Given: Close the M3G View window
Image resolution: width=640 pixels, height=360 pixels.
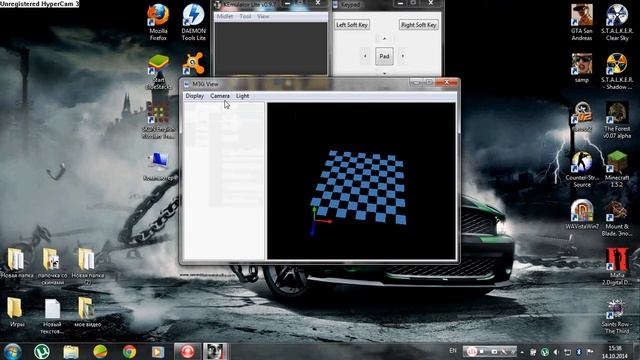Looking at the screenshot, I should [447, 82].
